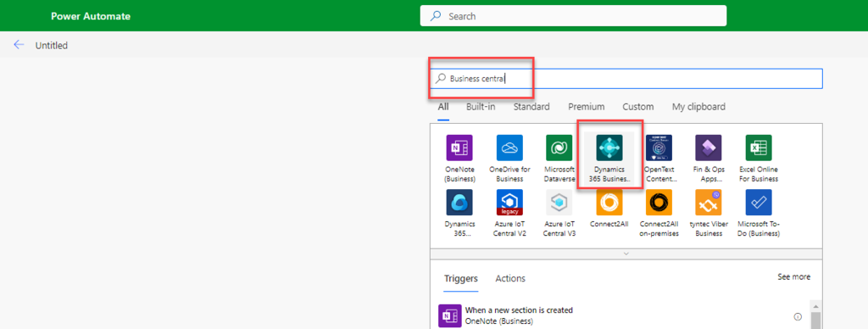Choose Excel Online For Business connector
868x329 pixels.
[x=759, y=148]
